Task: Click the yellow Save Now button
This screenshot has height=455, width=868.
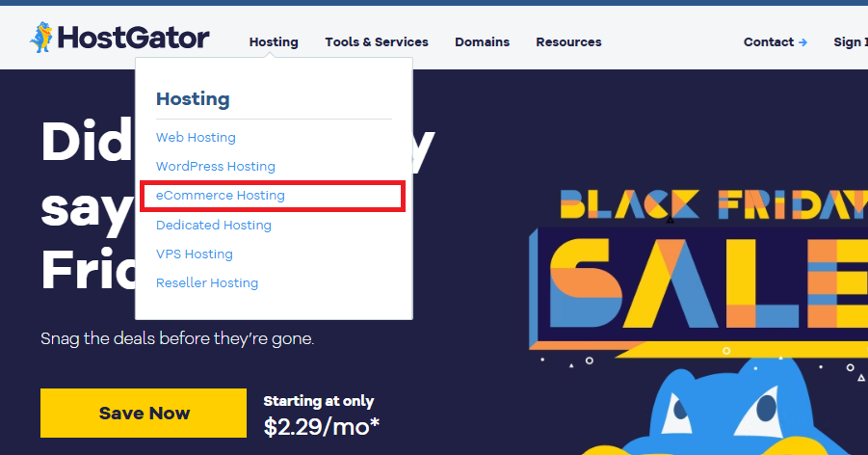Action: [144, 413]
